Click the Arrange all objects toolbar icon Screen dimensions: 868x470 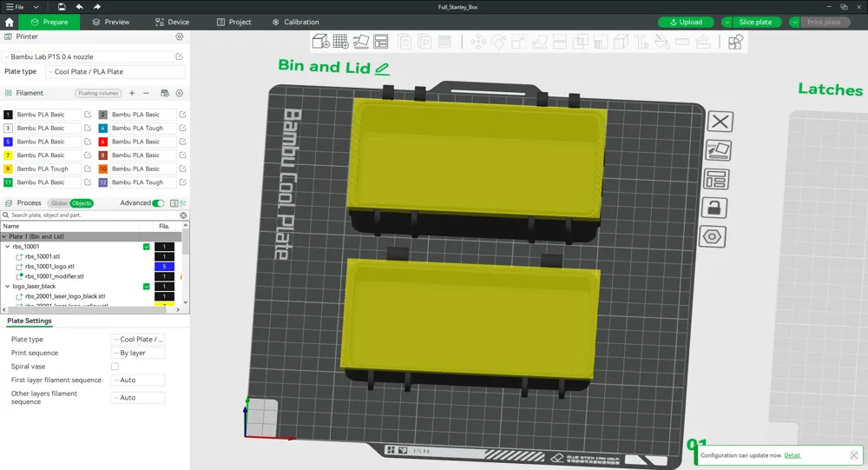point(381,42)
